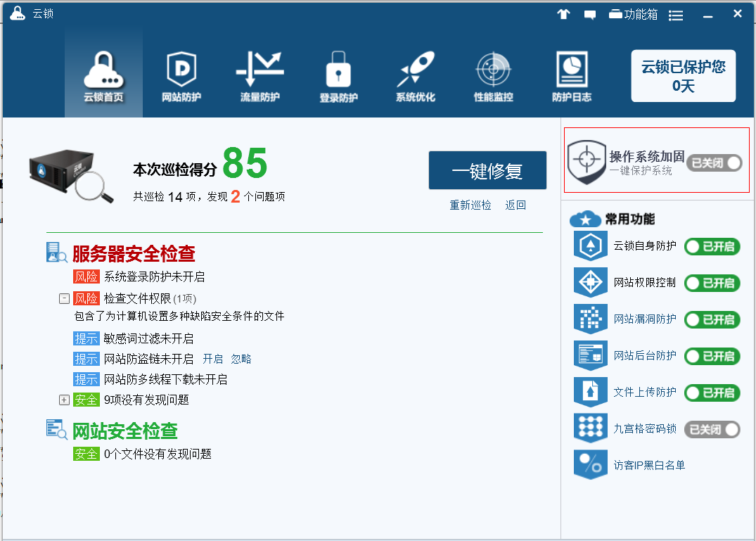This screenshot has height=541, width=756.
Task: Click 开启 for 网站防盗链
Action: click(212, 359)
